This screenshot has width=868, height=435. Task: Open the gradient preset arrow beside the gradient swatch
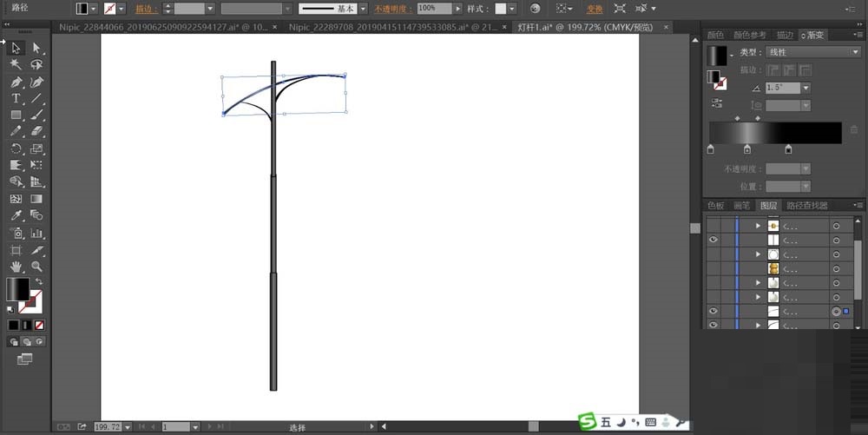[731, 56]
